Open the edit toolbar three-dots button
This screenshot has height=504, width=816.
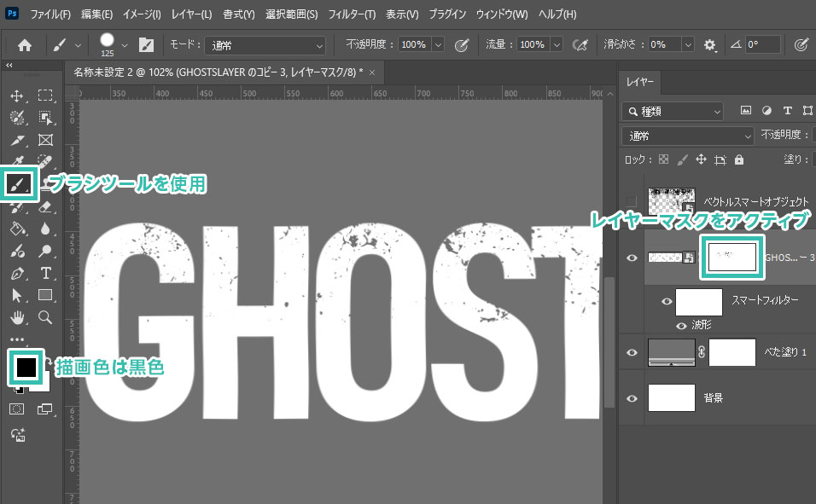tap(17, 339)
